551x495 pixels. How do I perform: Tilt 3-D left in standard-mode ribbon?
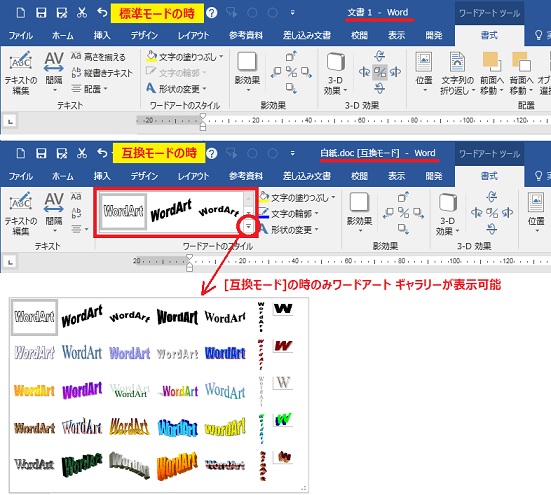coord(364,72)
